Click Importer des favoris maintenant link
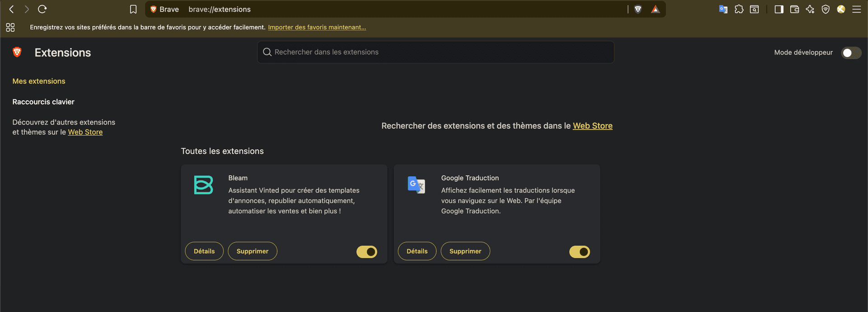The image size is (868, 312). [317, 28]
